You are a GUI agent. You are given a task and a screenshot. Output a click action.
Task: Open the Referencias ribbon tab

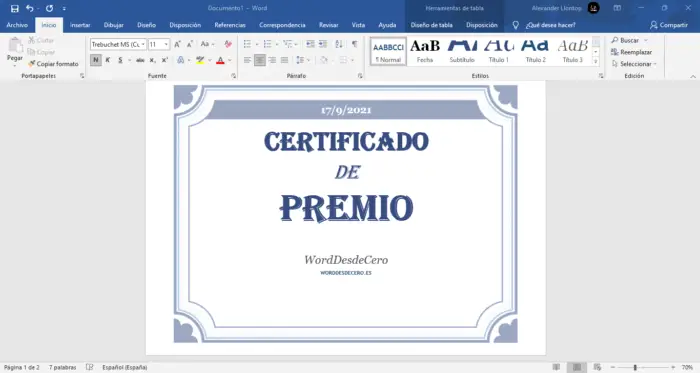pos(230,25)
